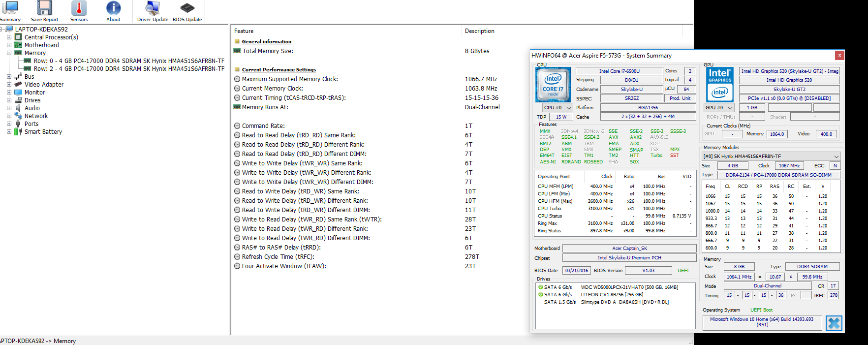
Task: Click the Intel Core i7 logo
Action: 553,84
